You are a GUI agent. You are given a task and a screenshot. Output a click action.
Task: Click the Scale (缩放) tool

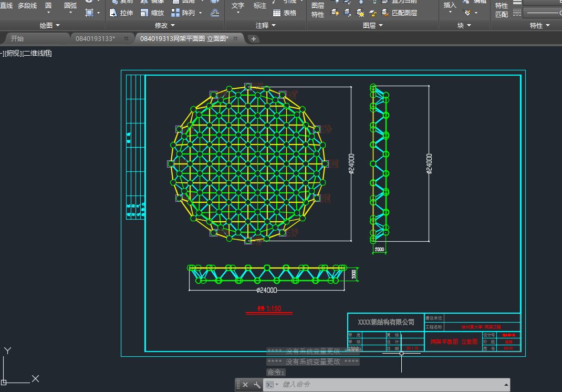tap(152, 13)
